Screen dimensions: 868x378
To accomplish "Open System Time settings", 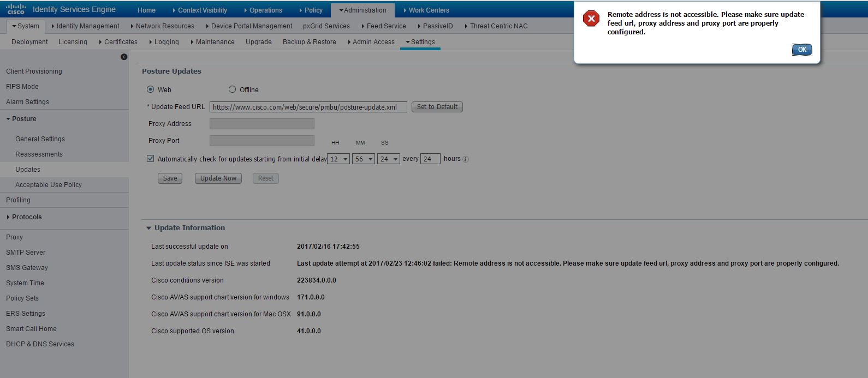I will [x=25, y=283].
